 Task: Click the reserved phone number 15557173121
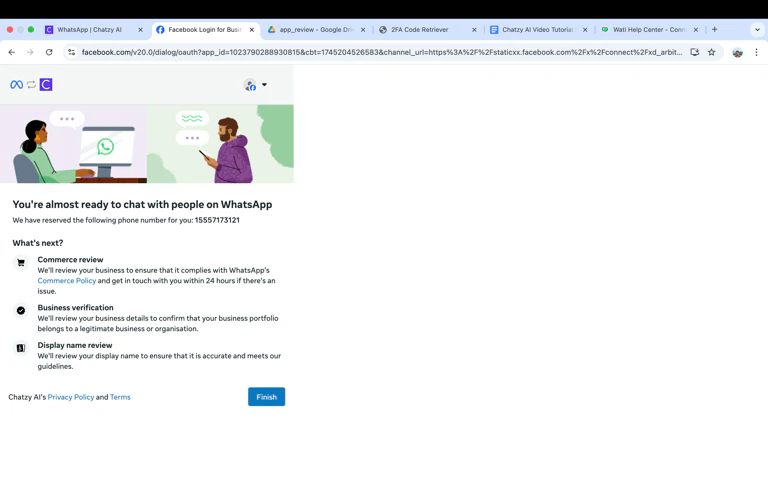pos(217,220)
